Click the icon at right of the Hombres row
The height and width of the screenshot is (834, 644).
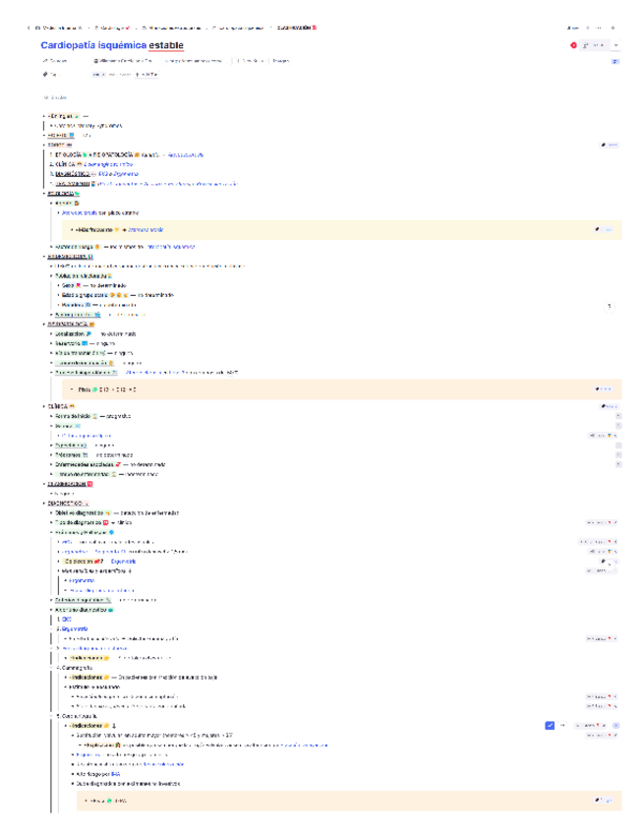[609, 305]
